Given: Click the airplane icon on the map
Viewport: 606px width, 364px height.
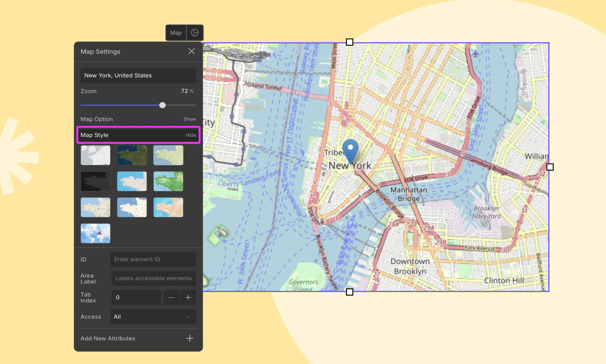Looking at the screenshot, I should click(475, 54).
